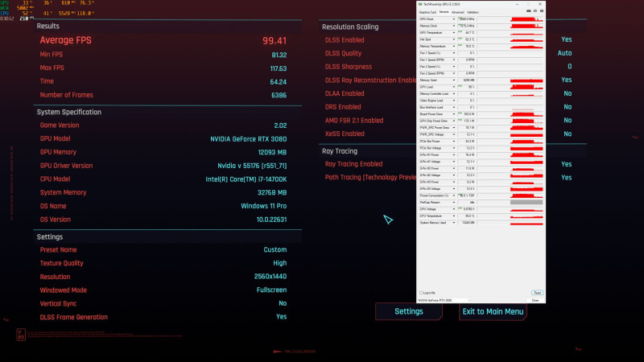Open the Memory Used sensor dropdown
This screenshot has width=644, height=362.
coord(454,80)
